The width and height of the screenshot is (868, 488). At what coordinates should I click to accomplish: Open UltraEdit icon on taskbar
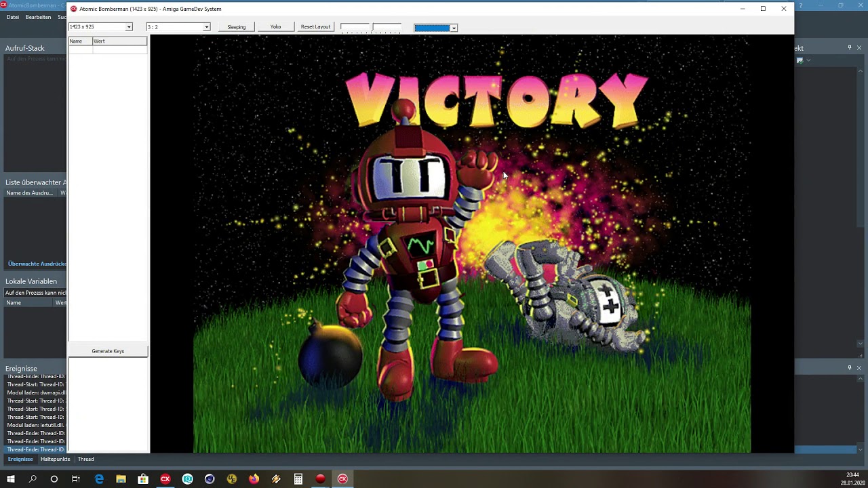(232, 479)
